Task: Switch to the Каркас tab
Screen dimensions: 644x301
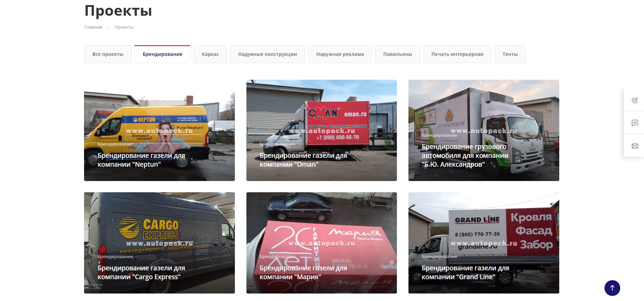Action: 210,54
